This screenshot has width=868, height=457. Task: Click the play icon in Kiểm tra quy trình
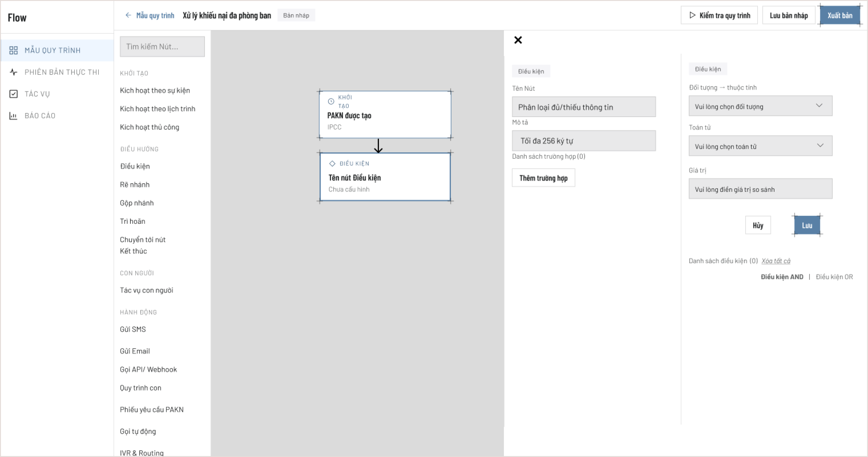(x=692, y=15)
